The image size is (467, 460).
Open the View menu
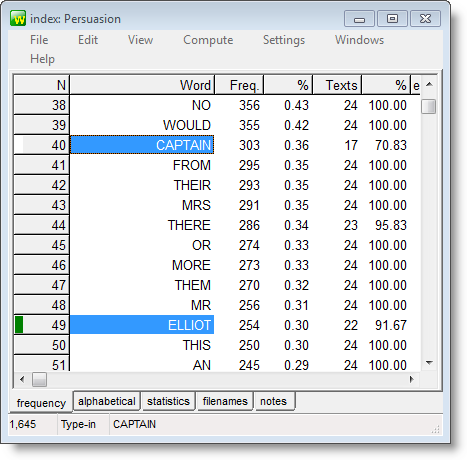tap(140, 40)
